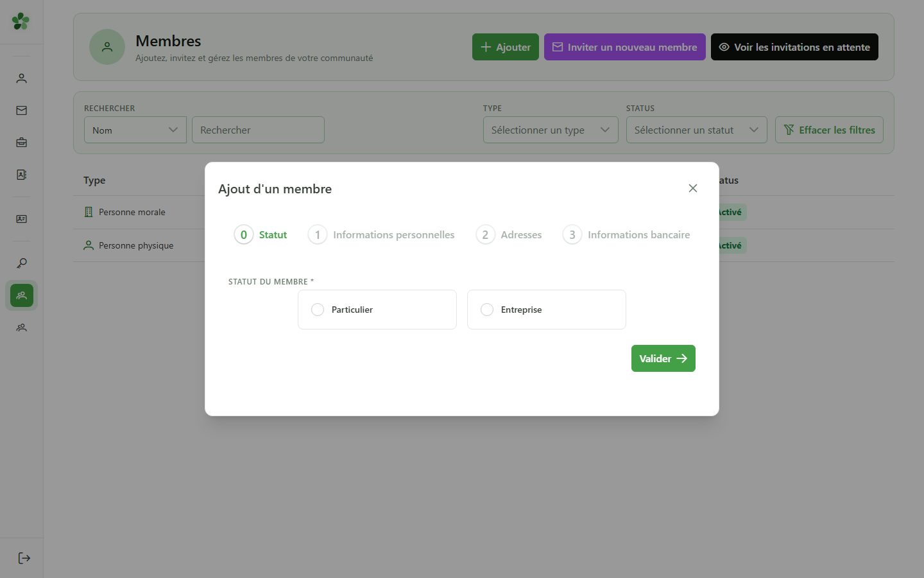Click the green leaf app logo
Screen dimensions: 924x578
click(21, 21)
